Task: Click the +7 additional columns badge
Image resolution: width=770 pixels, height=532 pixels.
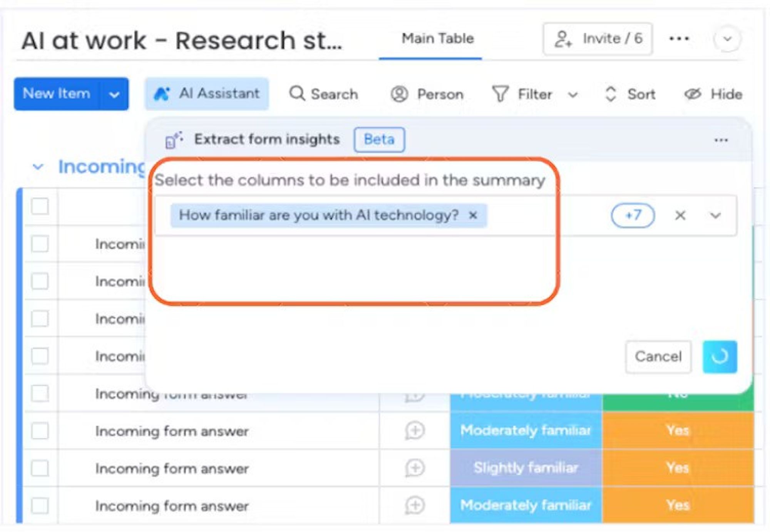Action: pos(633,215)
